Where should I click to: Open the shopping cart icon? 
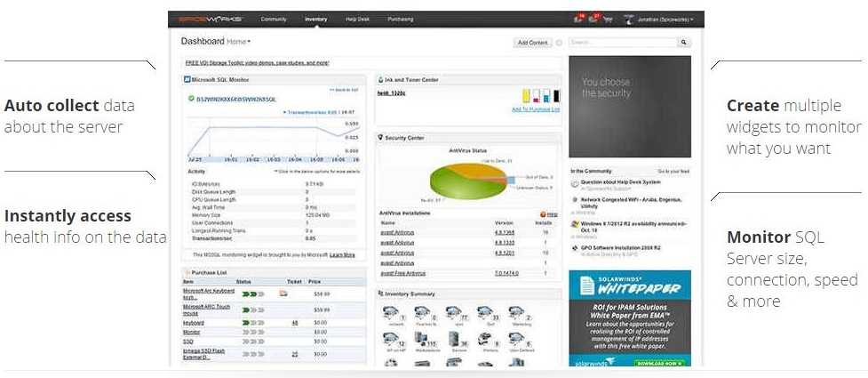tap(609, 20)
